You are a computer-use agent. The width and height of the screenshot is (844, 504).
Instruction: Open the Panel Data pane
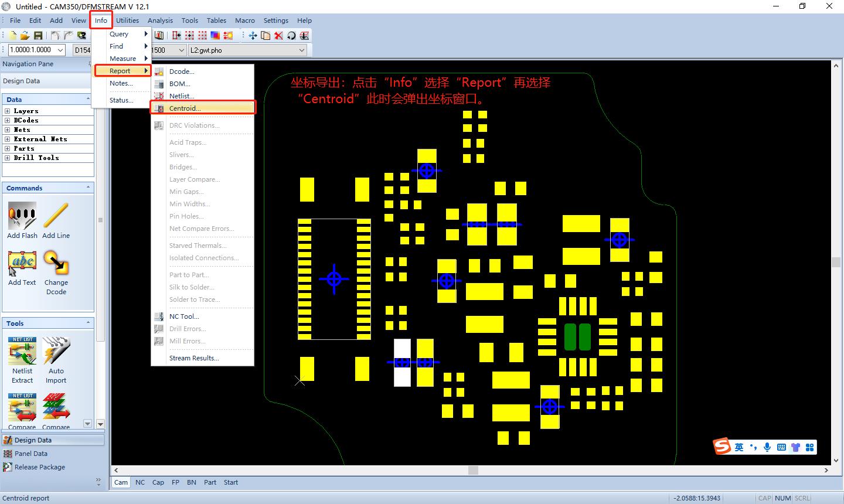pos(31,454)
